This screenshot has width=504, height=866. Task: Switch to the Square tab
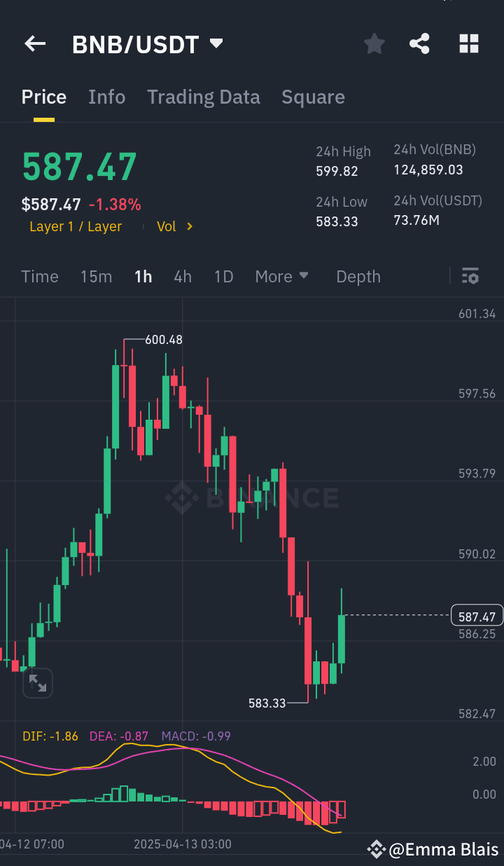(x=313, y=97)
